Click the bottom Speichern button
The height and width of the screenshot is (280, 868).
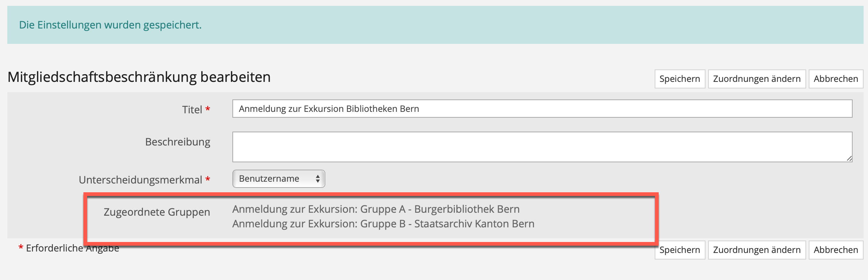pyautogui.click(x=680, y=250)
